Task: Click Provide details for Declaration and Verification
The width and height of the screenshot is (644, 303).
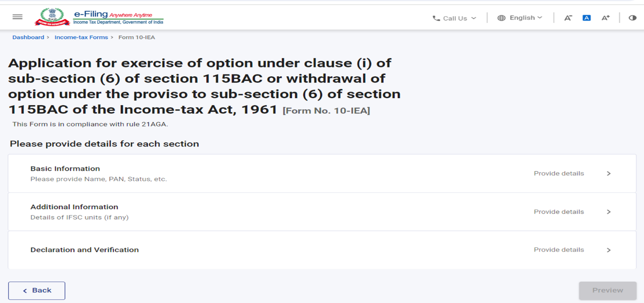Action: [559, 250]
